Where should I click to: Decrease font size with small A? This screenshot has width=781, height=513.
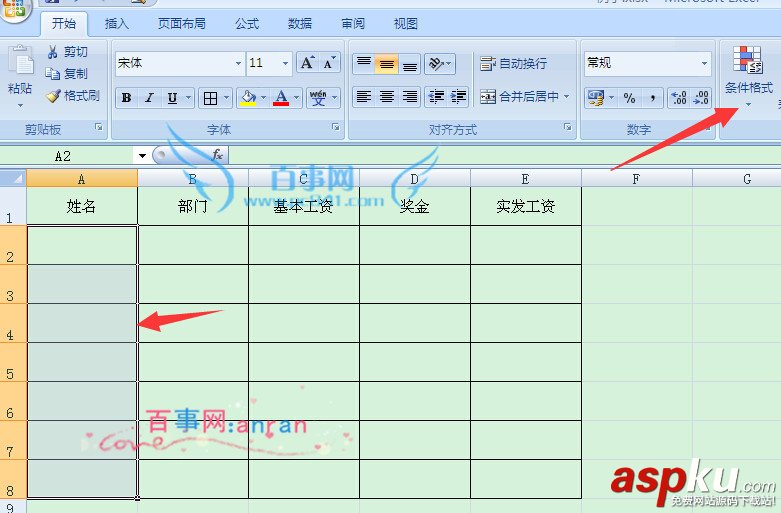329,63
